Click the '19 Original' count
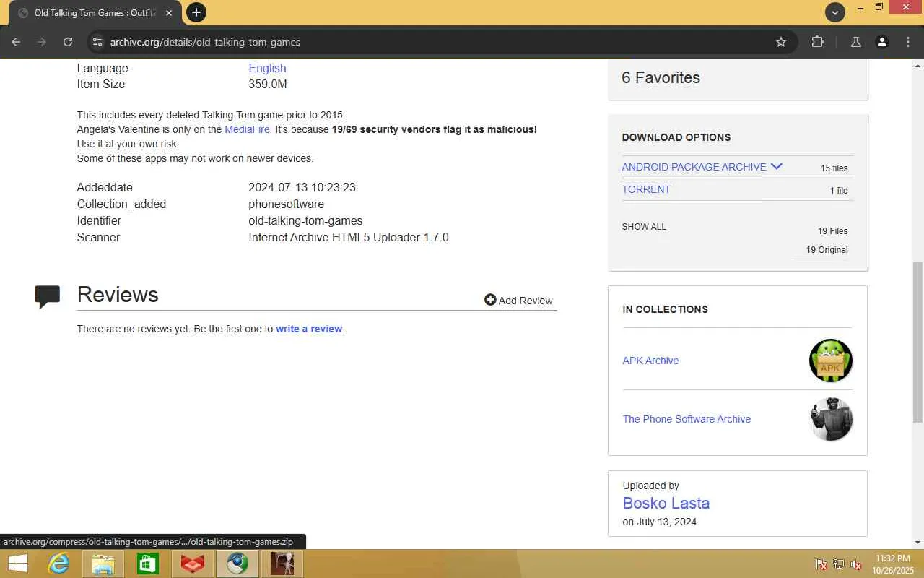Image resolution: width=924 pixels, height=578 pixels. pyautogui.click(x=827, y=250)
